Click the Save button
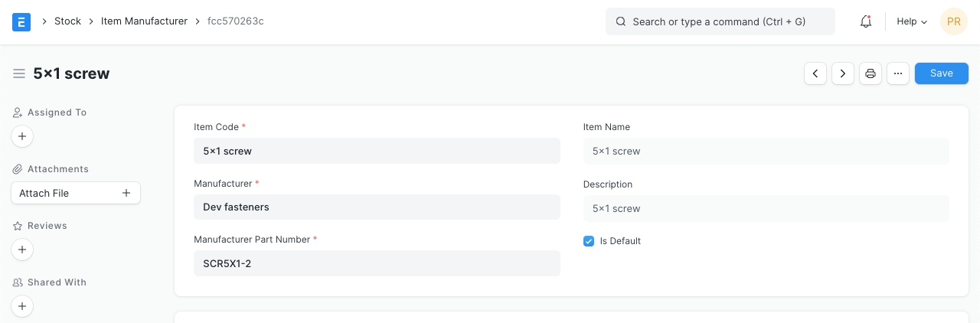Viewport: 980px width, 323px height. [x=941, y=73]
